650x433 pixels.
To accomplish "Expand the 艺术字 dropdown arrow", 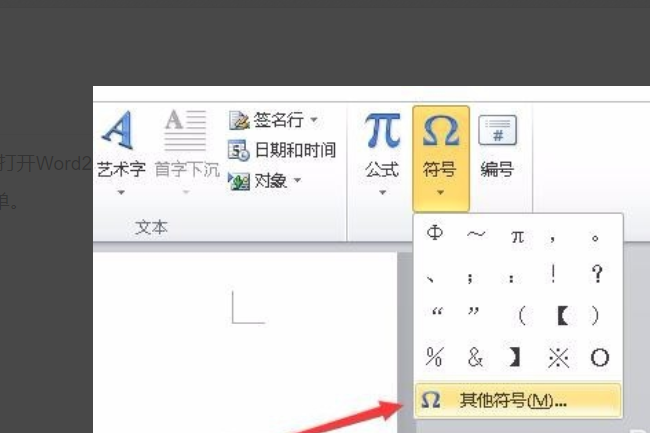I will [x=121, y=192].
